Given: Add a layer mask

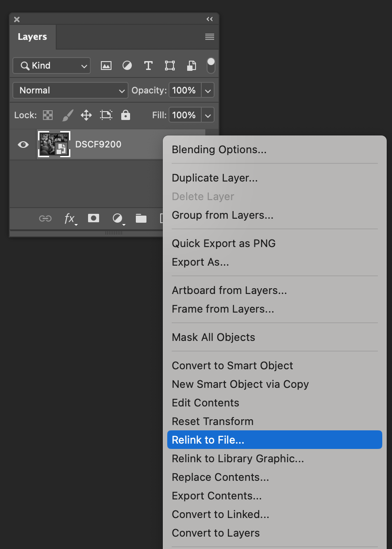Looking at the screenshot, I should coord(93,218).
